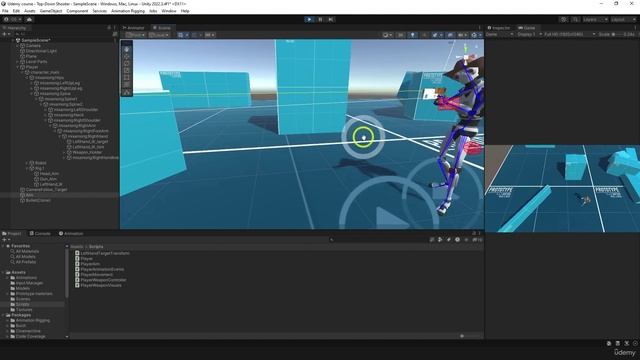Open the cloud services icon

(x=29, y=19)
